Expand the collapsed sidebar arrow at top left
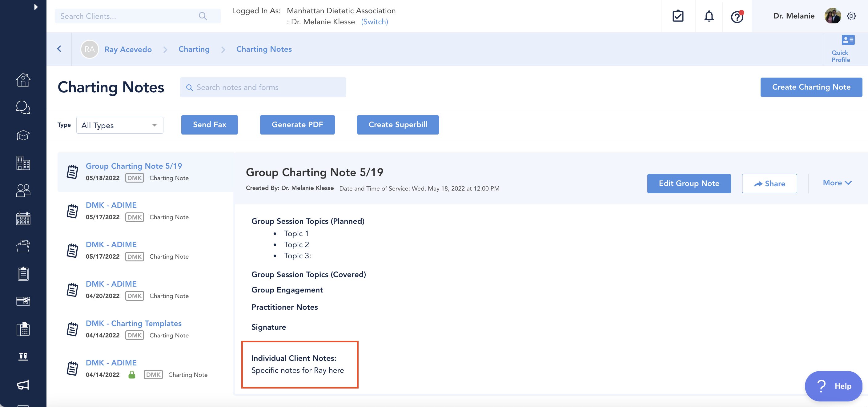 [36, 7]
